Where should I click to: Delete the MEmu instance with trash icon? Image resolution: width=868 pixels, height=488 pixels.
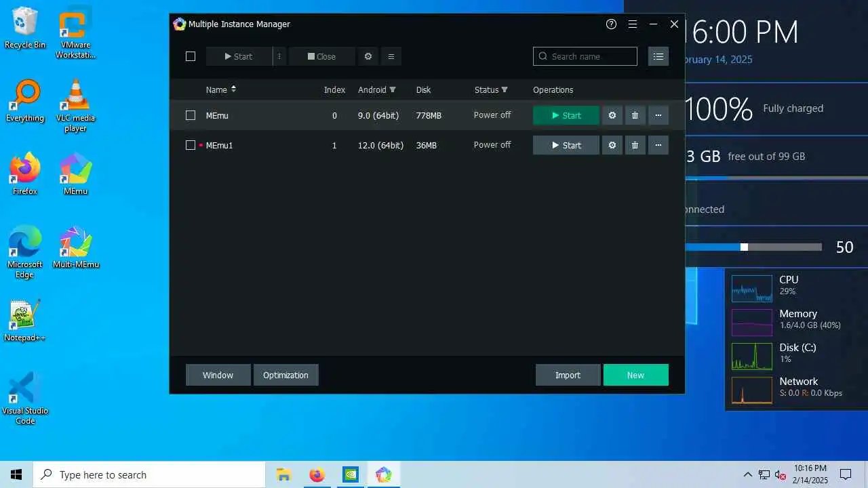coord(635,115)
